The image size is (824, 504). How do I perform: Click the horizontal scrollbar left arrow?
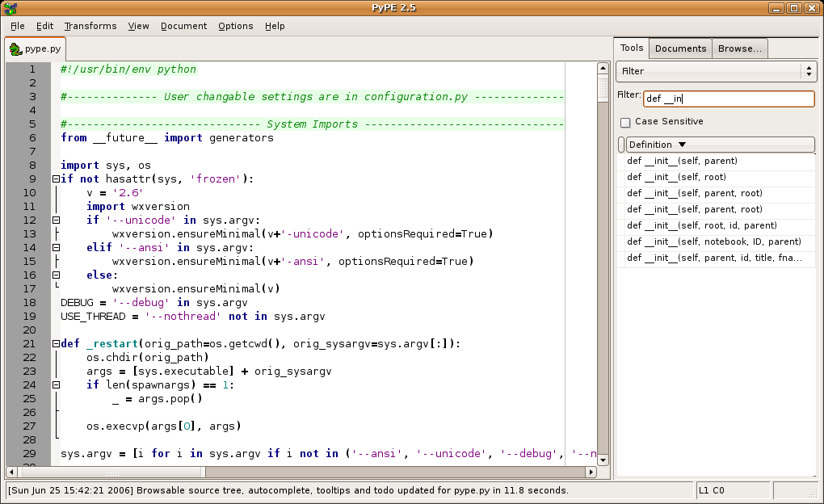click(x=11, y=472)
